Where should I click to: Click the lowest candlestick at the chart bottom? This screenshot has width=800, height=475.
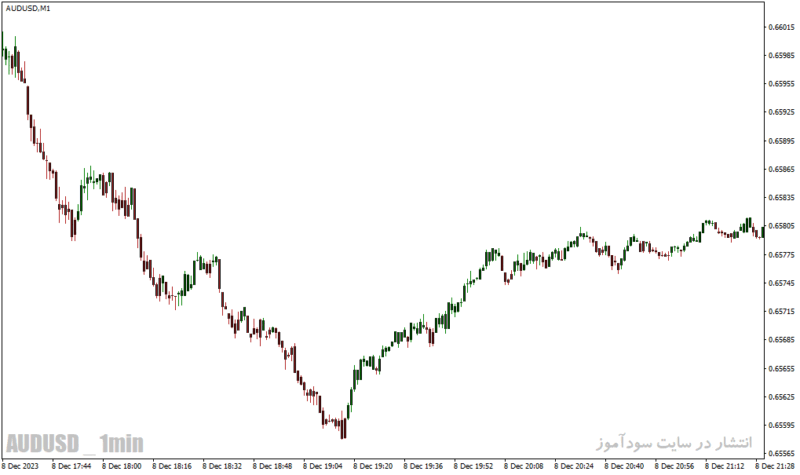pos(344,428)
